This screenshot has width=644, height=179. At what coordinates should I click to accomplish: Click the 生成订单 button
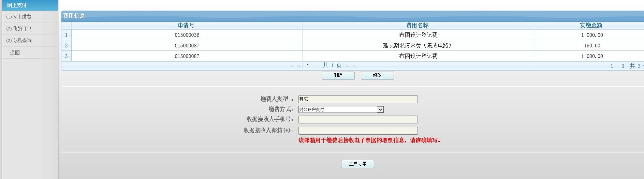(357, 164)
